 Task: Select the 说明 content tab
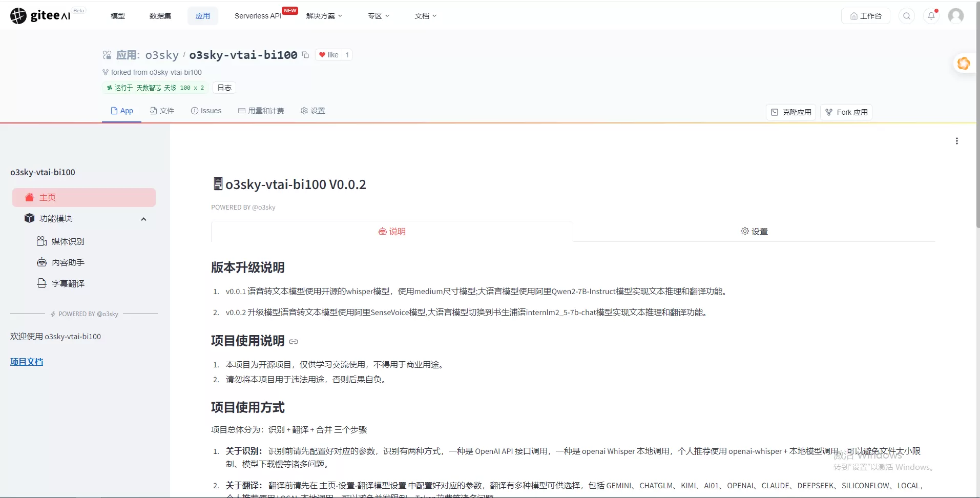click(392, 231)
